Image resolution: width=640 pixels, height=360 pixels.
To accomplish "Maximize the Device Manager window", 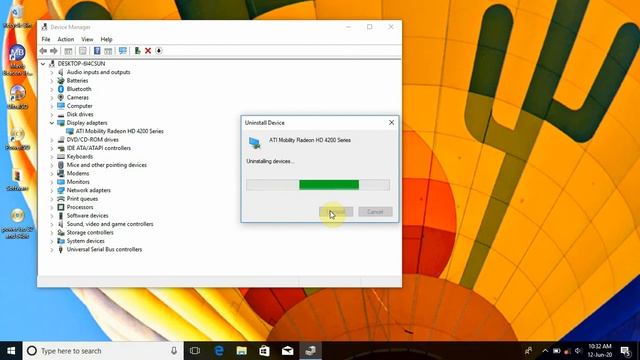I will (x=369, y=27).
